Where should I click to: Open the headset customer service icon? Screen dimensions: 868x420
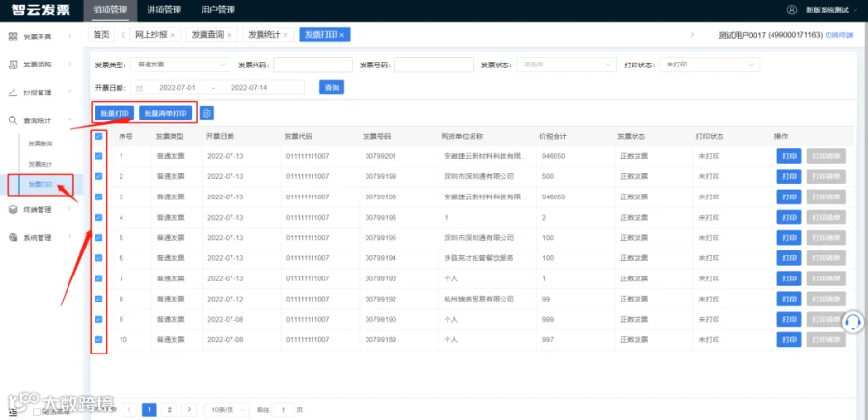click(854, 324)
